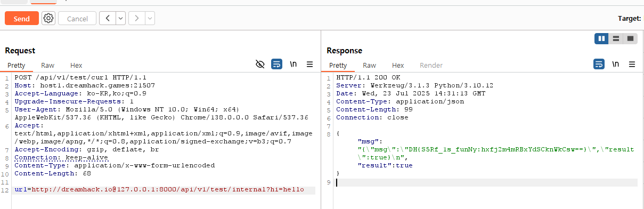Click Content-Type: application/json response header
The width and height of the screenshot is (644, 209).
click(x=400, y=101)
